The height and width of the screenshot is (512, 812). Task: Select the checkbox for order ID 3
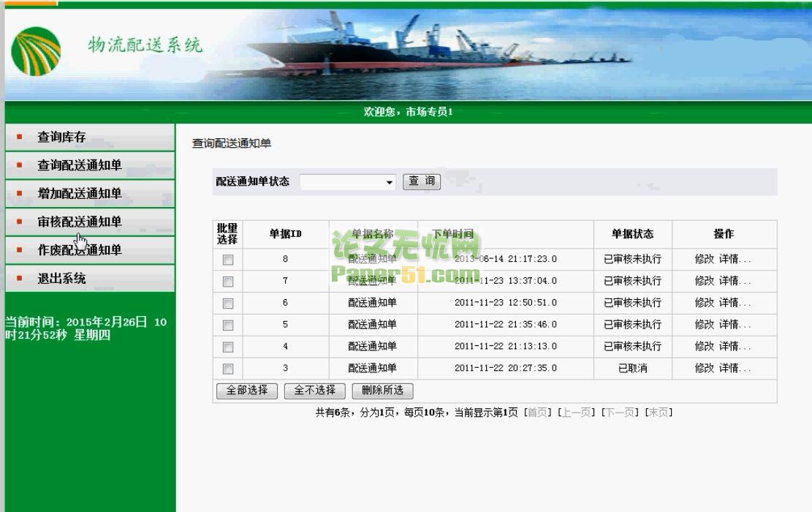click(x=228, y=369)
